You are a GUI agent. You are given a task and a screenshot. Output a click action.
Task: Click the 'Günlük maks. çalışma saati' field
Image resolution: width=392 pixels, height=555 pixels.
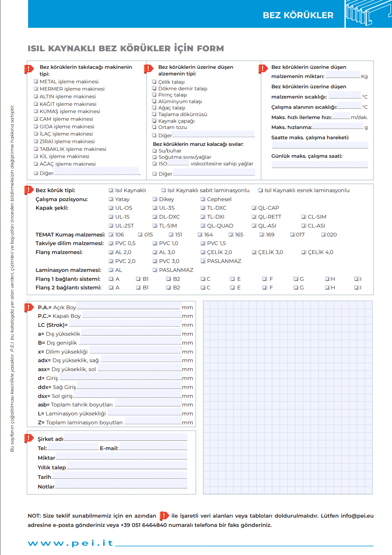[x=320, y=164]
